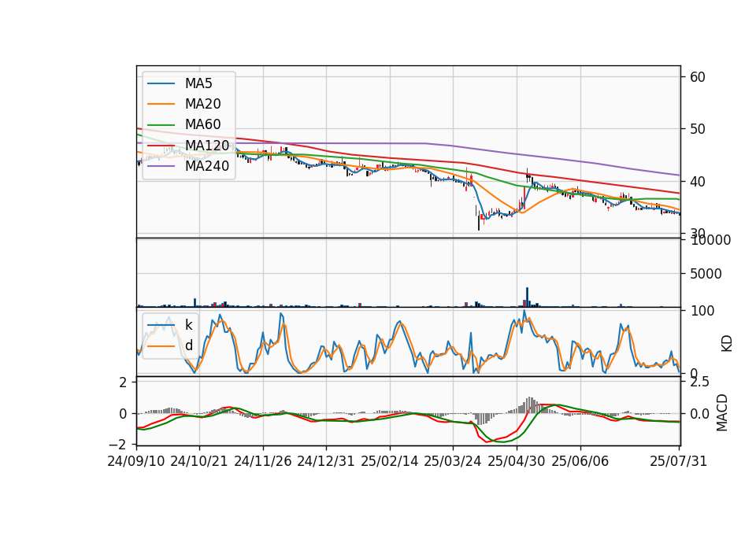Click the purple MA240 legend line sample
Screen dimensions: 756x543
(161, 166)
